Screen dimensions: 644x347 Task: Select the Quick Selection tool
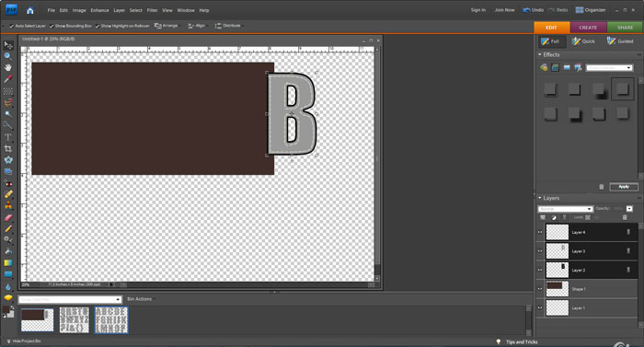coord(7,125)
